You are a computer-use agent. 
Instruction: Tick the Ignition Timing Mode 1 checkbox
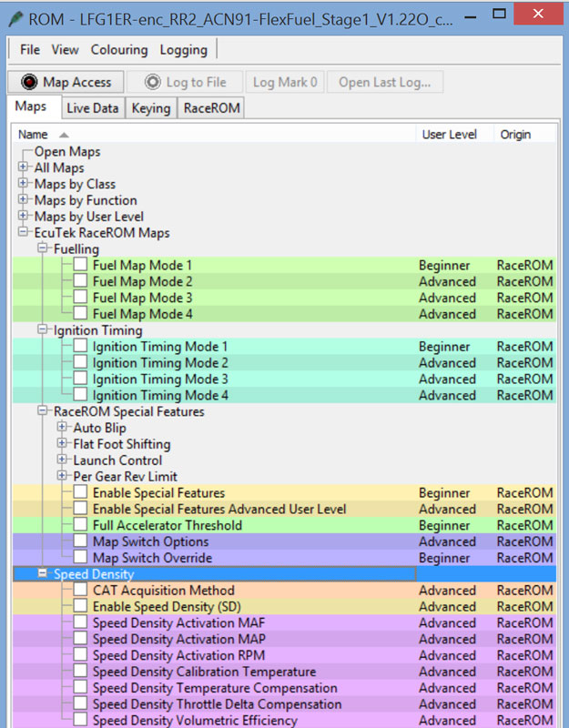80,346
